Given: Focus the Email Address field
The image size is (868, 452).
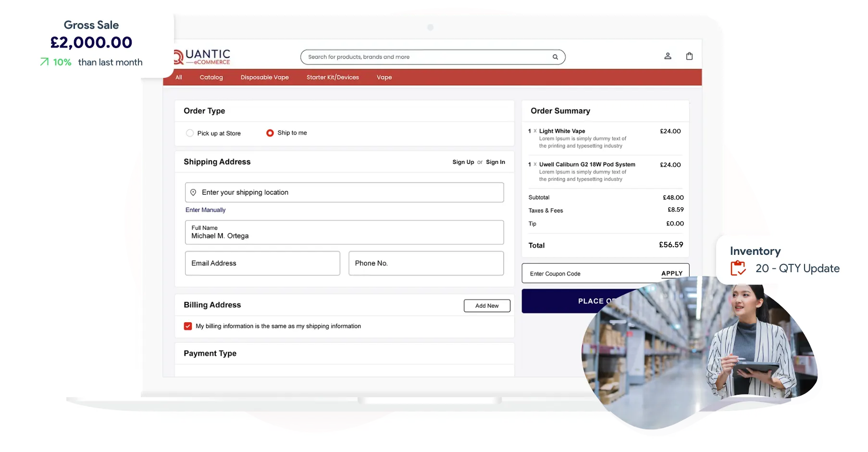Looking at the screenshot, I should pyautogui.click(x=262, y=264).
